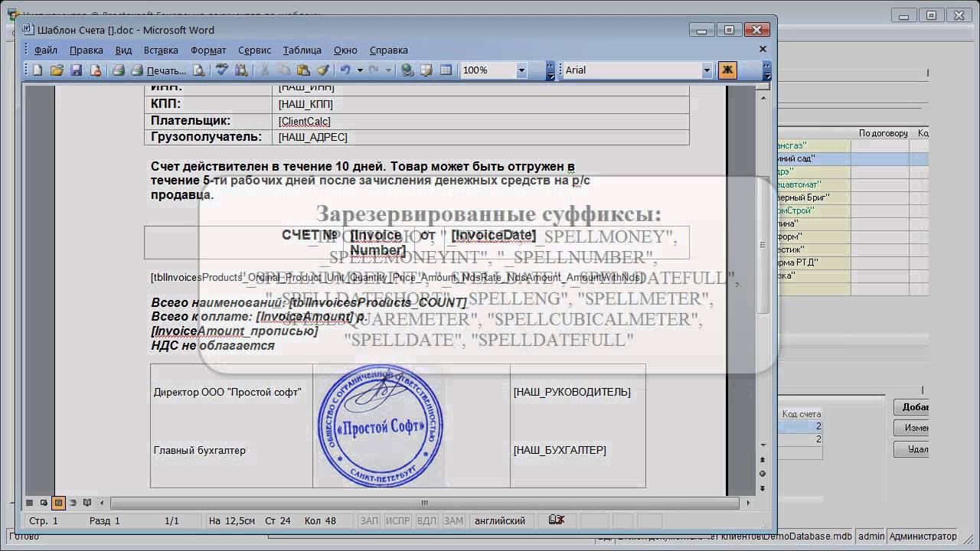The height and width of the screenshot is (551, 980).
Task: Click the [ClientCalc] field in the document
Action: pos(305,122)
